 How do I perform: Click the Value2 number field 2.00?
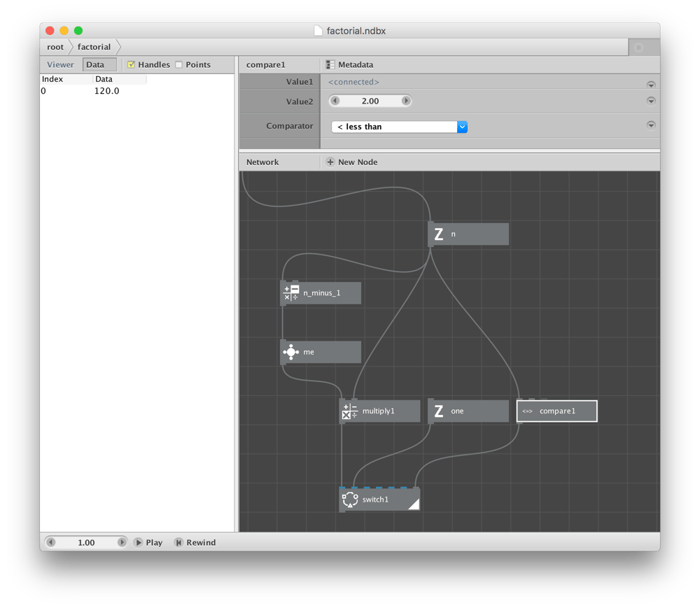click(x=370, y=101)
